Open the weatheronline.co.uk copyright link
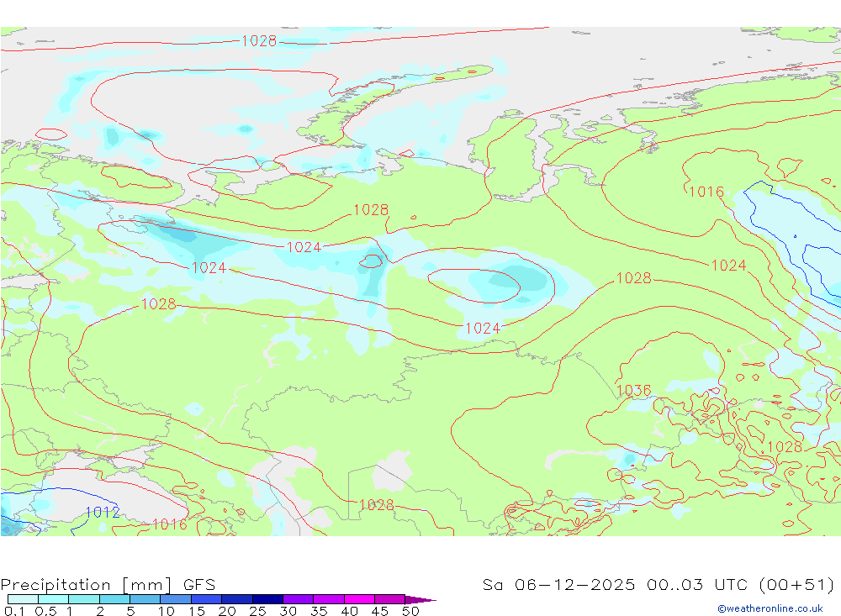This screenshot has width=841, height=616. pos(770,608)
